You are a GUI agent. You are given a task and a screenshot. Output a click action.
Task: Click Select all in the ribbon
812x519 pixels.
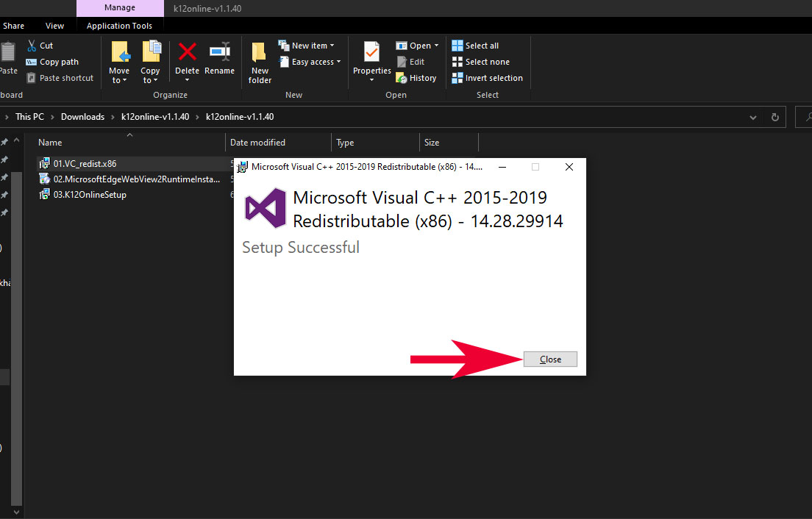481,46
